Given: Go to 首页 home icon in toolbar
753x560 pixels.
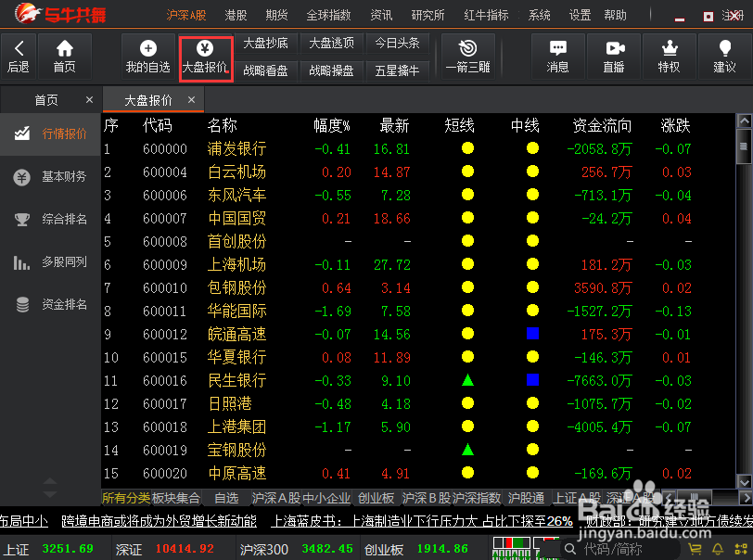Looking at the screenshot, I should click(64, 57).
